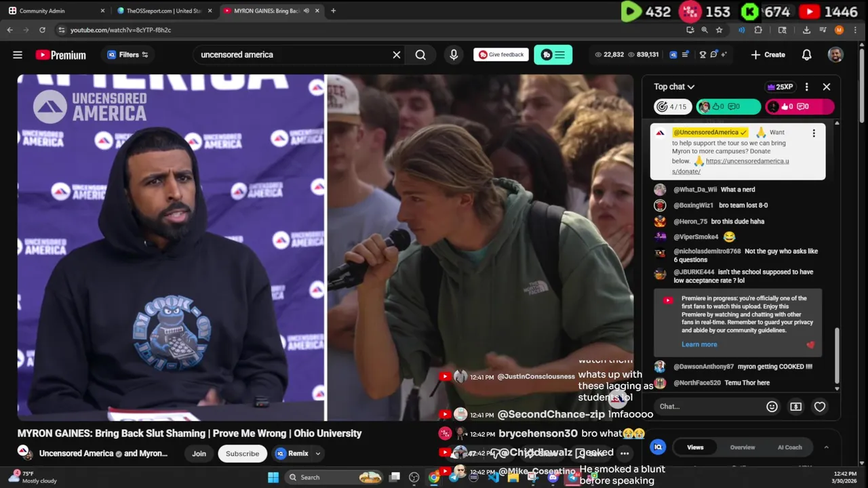Click the Chat message input field

point(707,407)
